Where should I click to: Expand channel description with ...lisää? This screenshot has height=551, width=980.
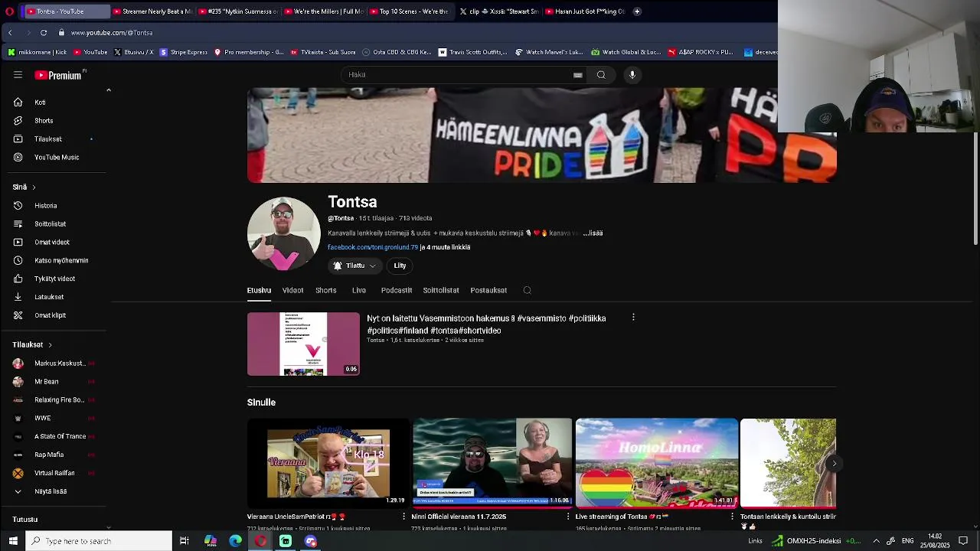[593, 233]
